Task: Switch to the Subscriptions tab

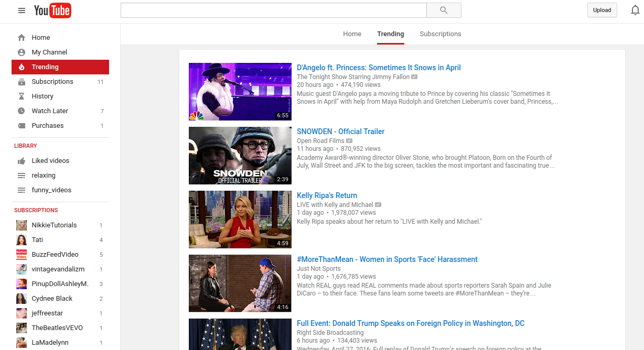Action: point(440,34)
